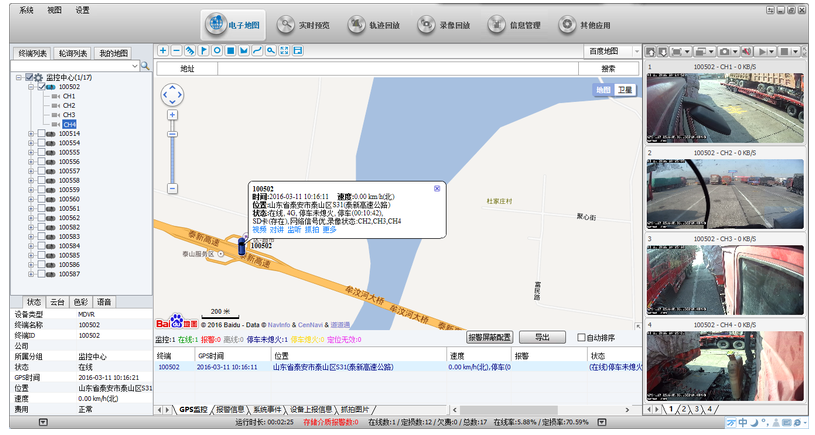Image resolution: width=815 pixels, height=435 pixels.
Task: Select the flag marker tool in map toolbar
Action: [x=204, y=50]
